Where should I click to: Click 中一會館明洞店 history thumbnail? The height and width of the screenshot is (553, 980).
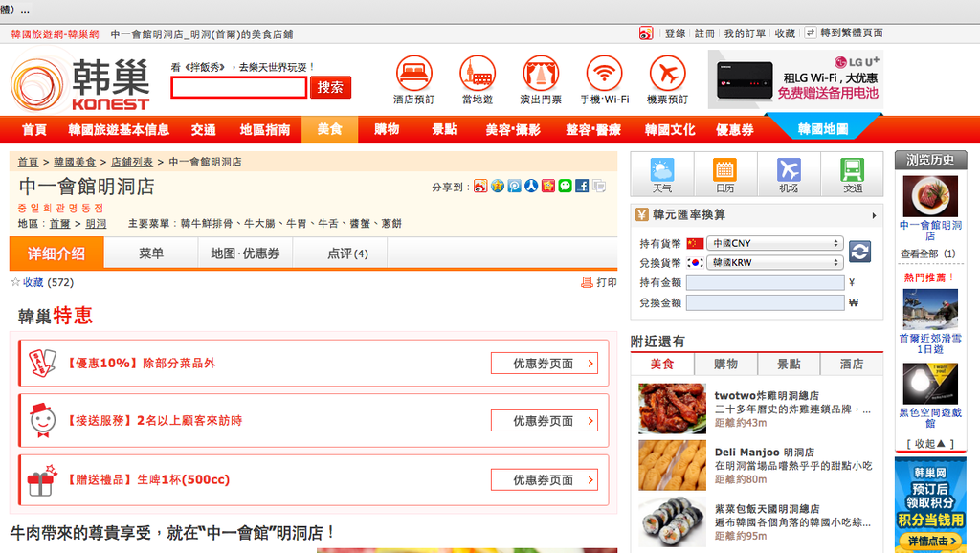point(930,196)
